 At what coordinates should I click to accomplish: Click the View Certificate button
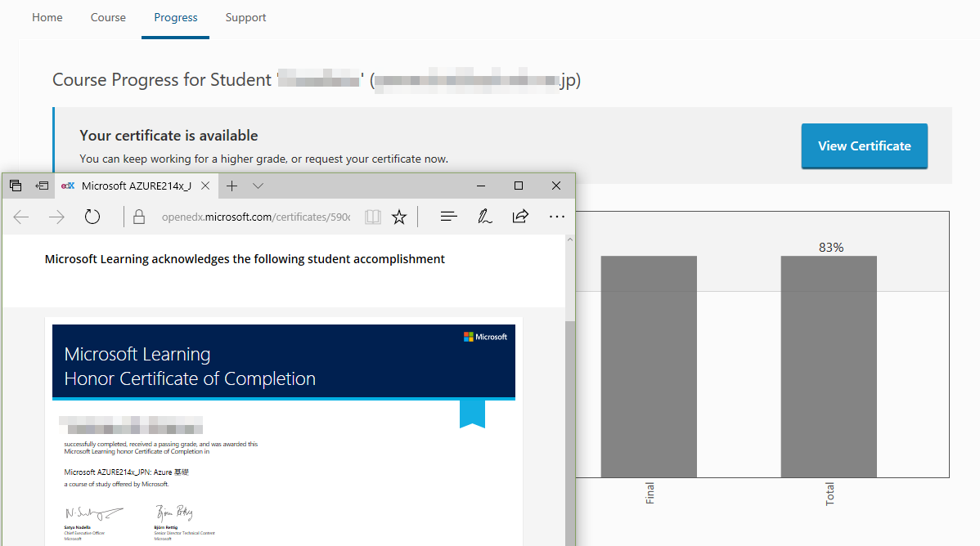(865, 145)
